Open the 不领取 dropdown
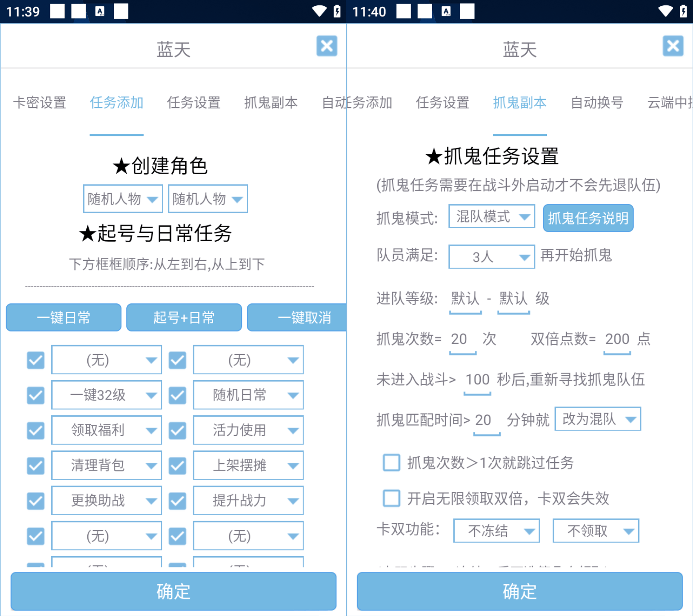This screenshot has width=693, height=616. (595, 531)
